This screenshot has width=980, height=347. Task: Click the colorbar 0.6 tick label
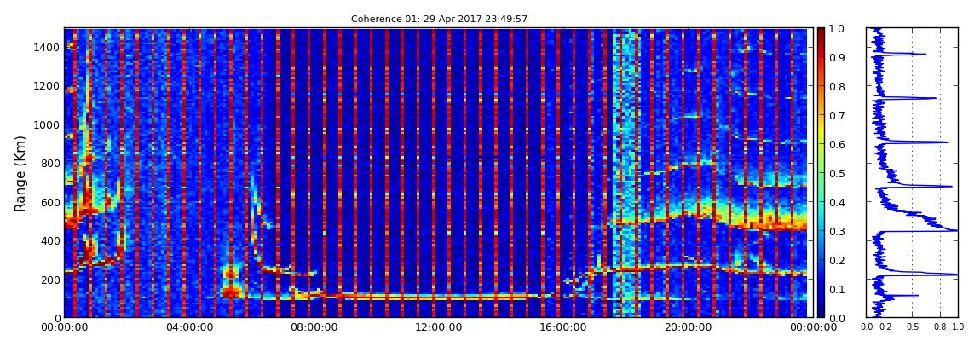click(x=838, y=144)
